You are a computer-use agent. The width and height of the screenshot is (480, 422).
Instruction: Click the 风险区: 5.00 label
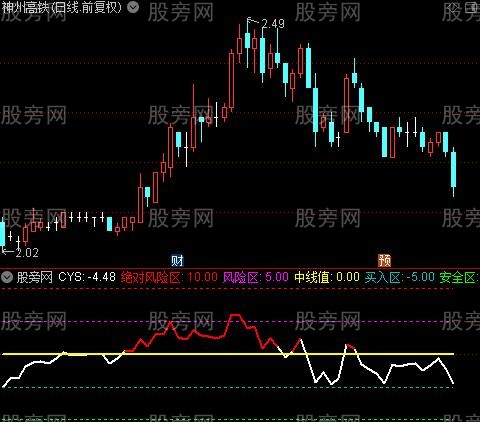256,277
